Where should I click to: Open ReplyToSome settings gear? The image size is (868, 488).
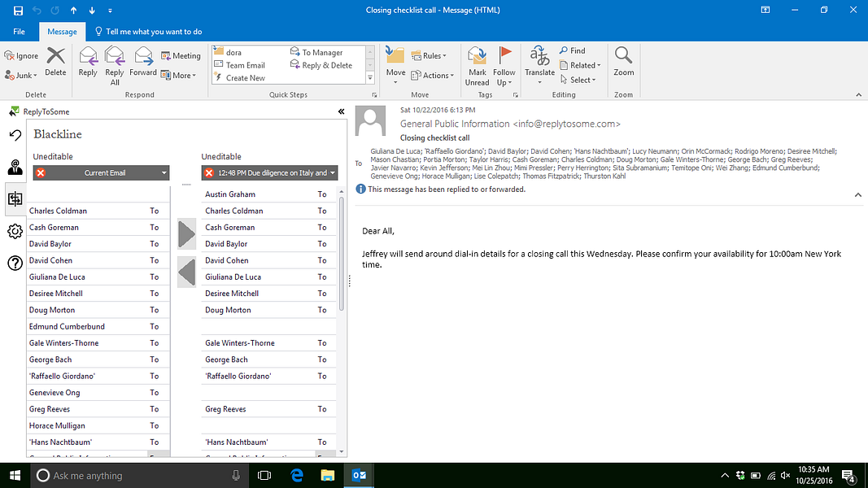click(x=15, y=231)
